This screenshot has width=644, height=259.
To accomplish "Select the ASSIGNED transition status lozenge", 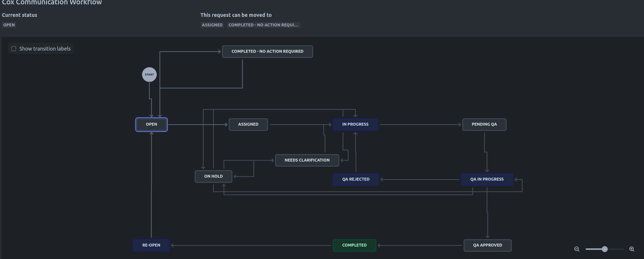I will point(212,25).
